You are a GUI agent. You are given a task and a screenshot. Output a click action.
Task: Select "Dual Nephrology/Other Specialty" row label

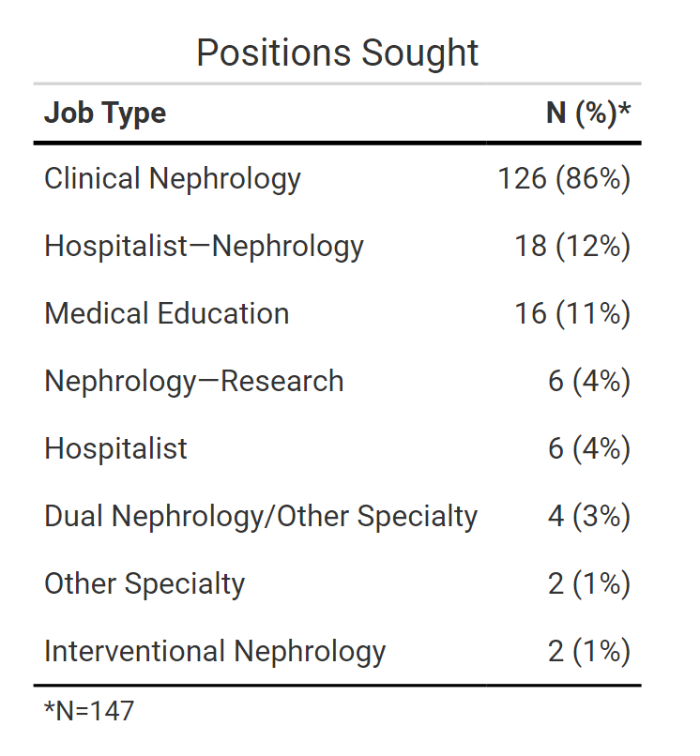(261, 516)
